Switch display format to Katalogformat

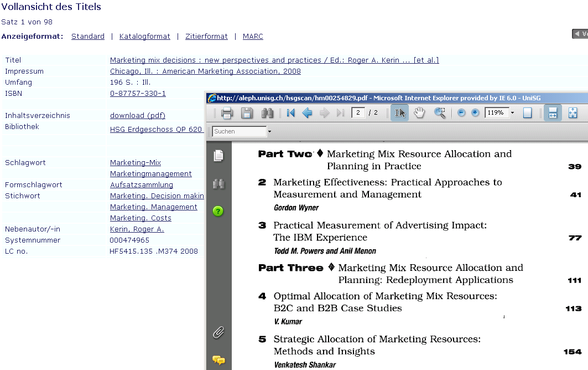145,37
